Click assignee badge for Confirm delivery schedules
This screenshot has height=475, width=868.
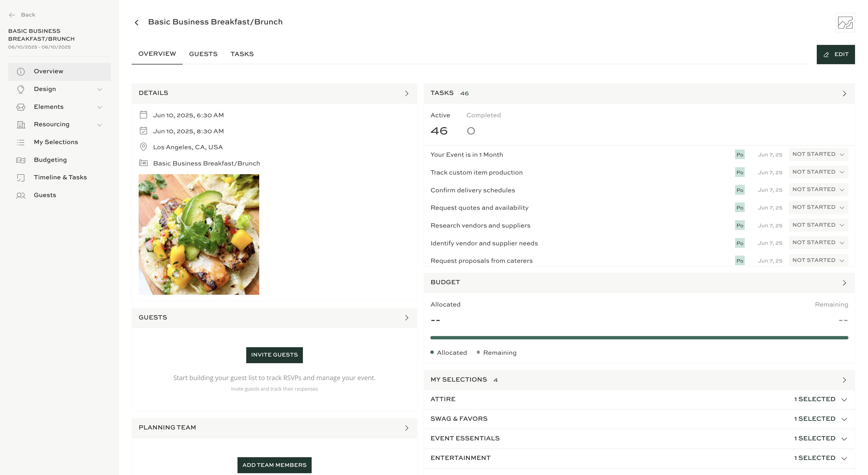click(x=740, y=190)
